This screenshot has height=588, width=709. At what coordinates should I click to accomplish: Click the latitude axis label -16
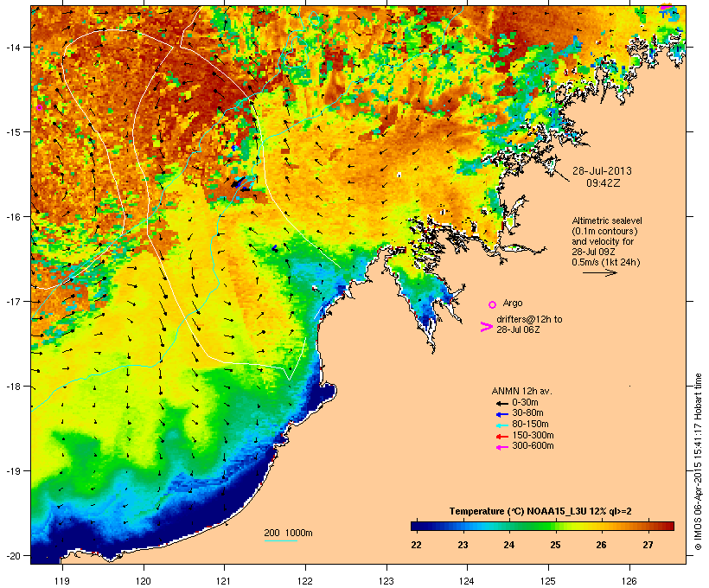[x=12, y=217]
